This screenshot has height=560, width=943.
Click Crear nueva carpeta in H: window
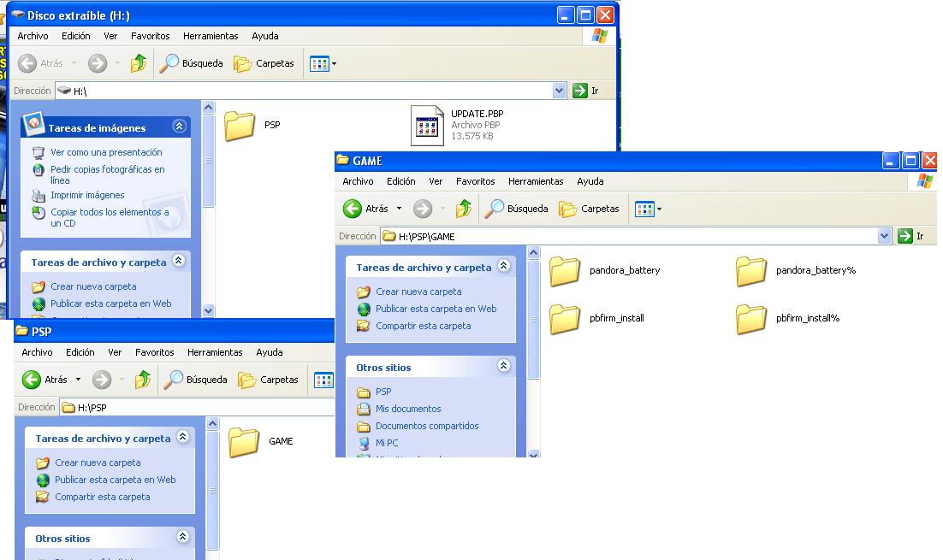[x=93, y=287]
